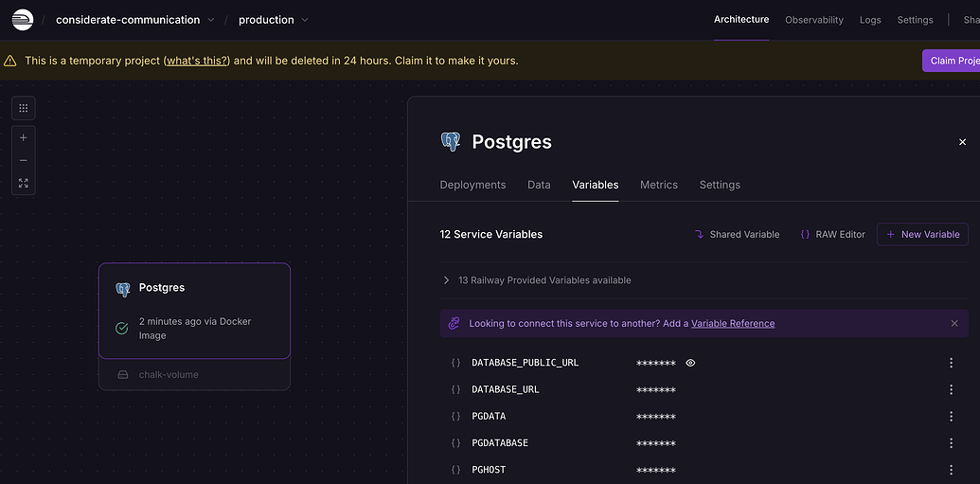Dismiss the Variable Reference hint banner
The width and height of the screenshot is (980, 484).
point(954,324)
